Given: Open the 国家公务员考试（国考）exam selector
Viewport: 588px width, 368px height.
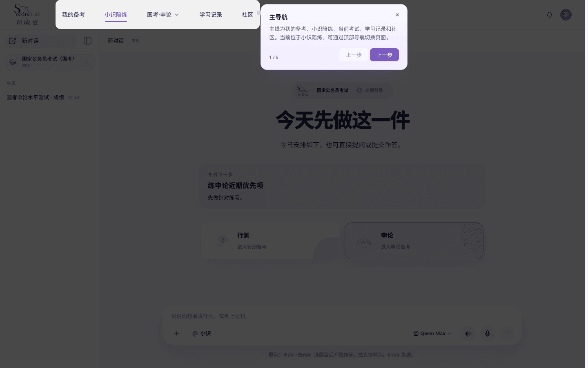Looking at the screenshot, I should point(50,62).
